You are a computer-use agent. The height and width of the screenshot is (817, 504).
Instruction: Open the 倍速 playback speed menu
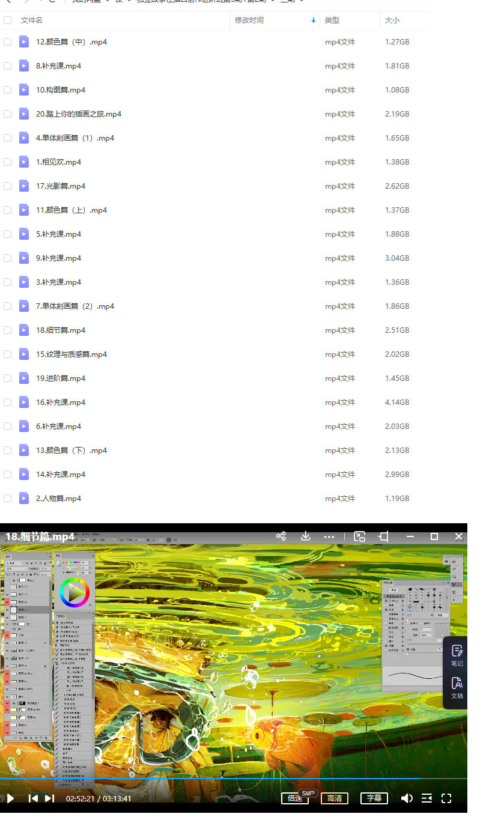295,798
